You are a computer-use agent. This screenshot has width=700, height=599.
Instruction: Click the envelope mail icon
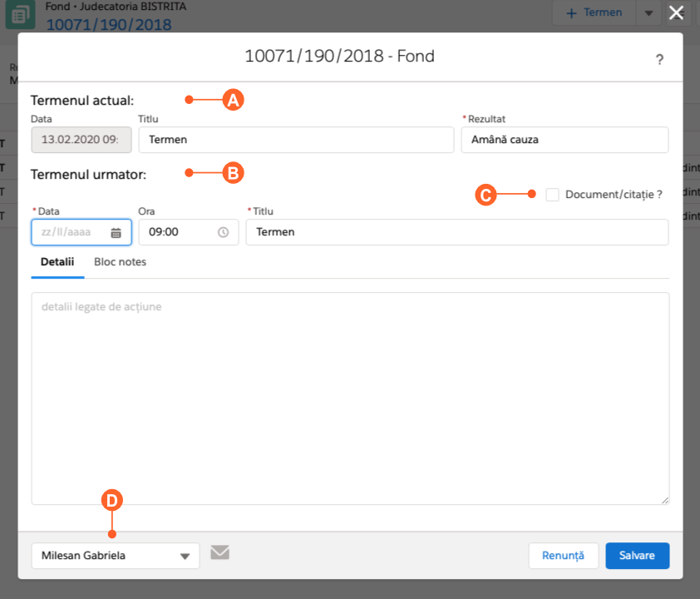point(219,552)
